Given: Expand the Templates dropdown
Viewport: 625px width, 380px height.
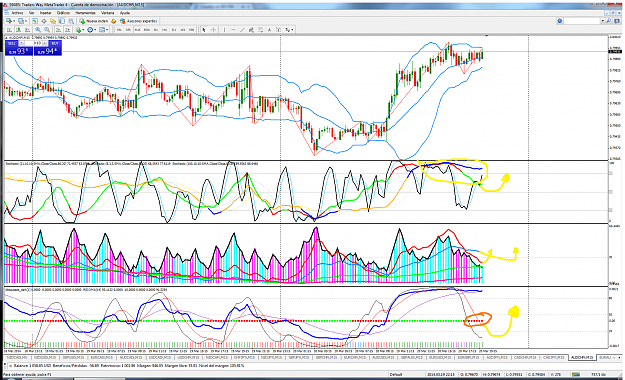Looking at the screenshot, I should [107, 30].
